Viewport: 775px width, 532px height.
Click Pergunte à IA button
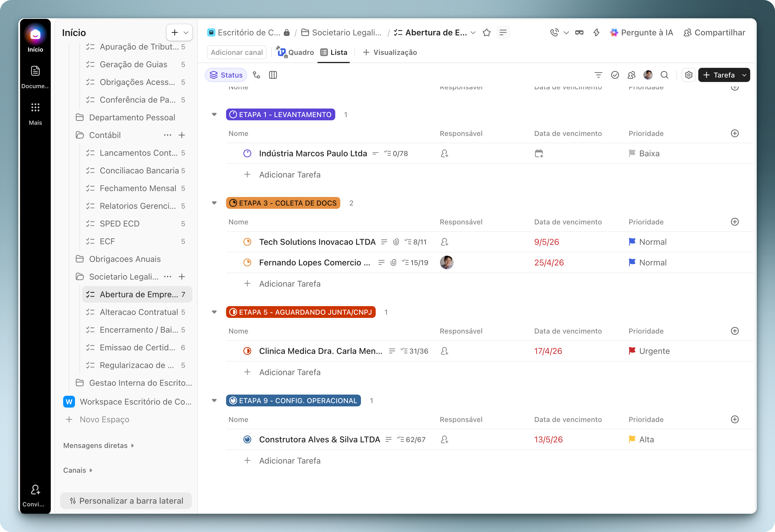point(641,33)
